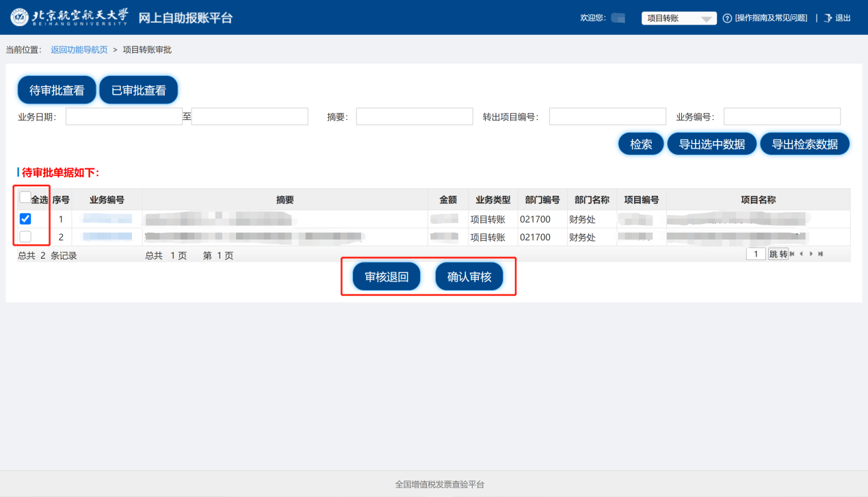Click the first page pagination arrow
868x497 pixels.
click(x=792, y=254)
